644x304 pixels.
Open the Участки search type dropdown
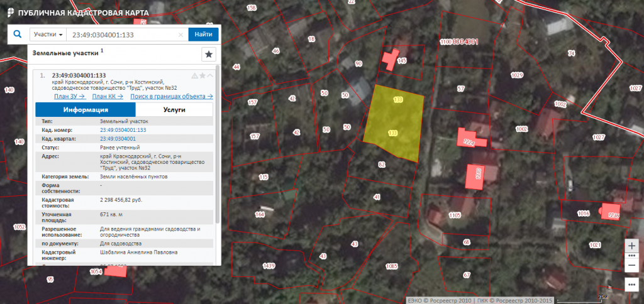point(47,35)
